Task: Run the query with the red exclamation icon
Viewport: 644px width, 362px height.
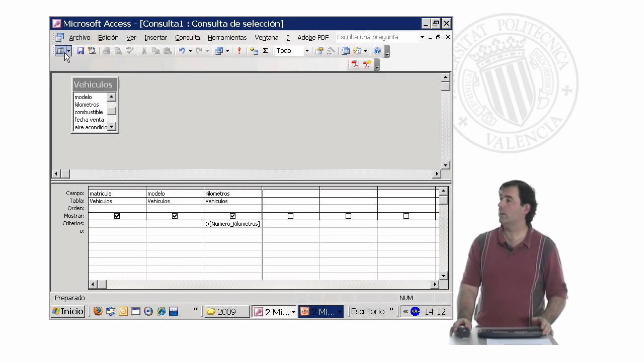Action: 239,51
